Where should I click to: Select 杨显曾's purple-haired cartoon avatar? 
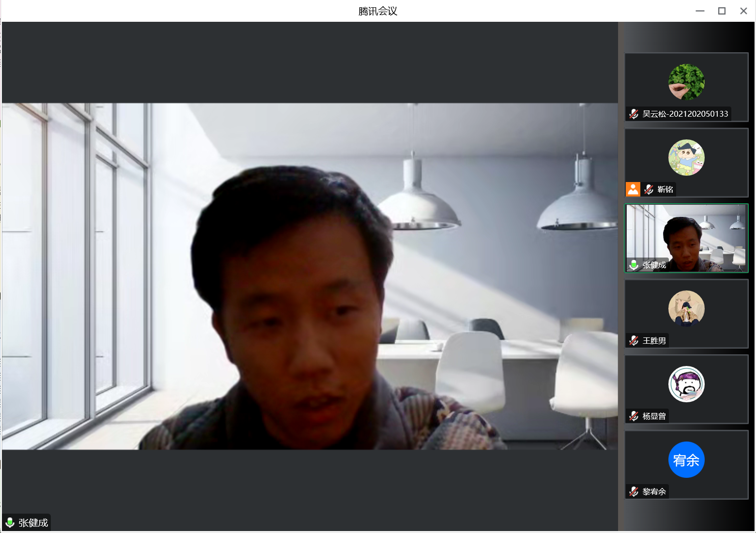coord(686,384)
